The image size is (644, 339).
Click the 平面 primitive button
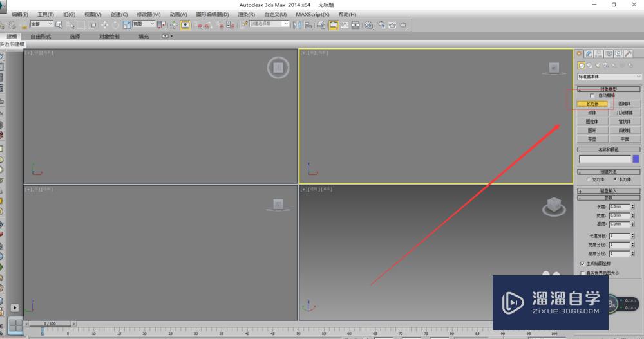(x=625, y=139)
